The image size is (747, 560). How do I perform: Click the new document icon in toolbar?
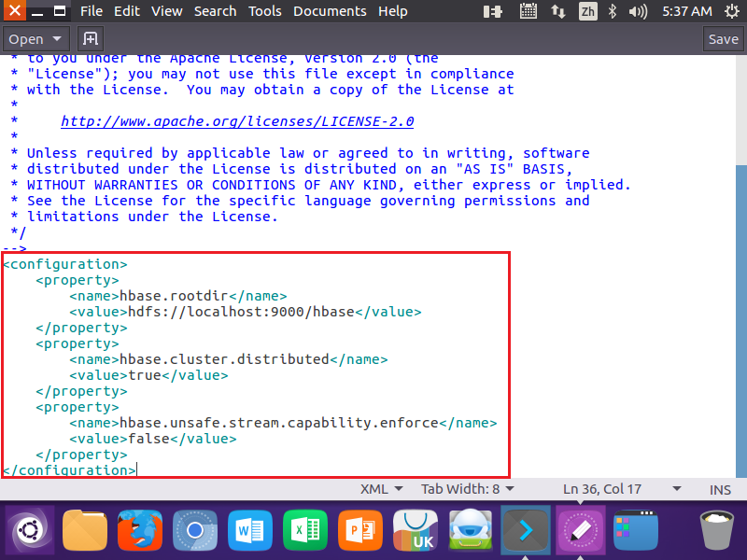pyautogui.click(x=91, y=38)
